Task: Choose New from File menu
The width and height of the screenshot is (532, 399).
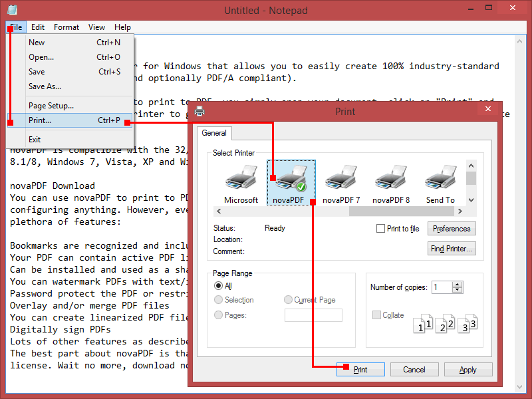Action: tap(70, 43)
